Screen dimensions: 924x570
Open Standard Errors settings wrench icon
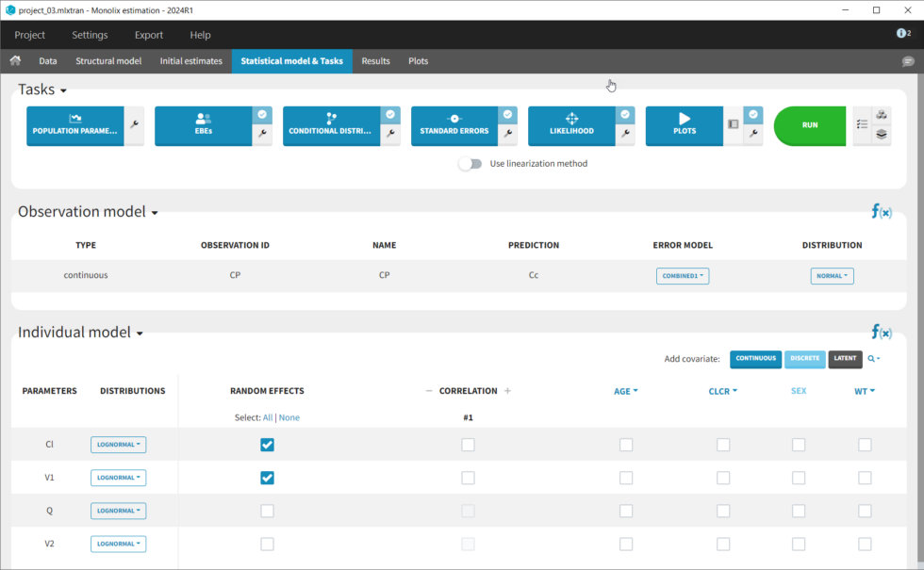(x=507, y=135)
